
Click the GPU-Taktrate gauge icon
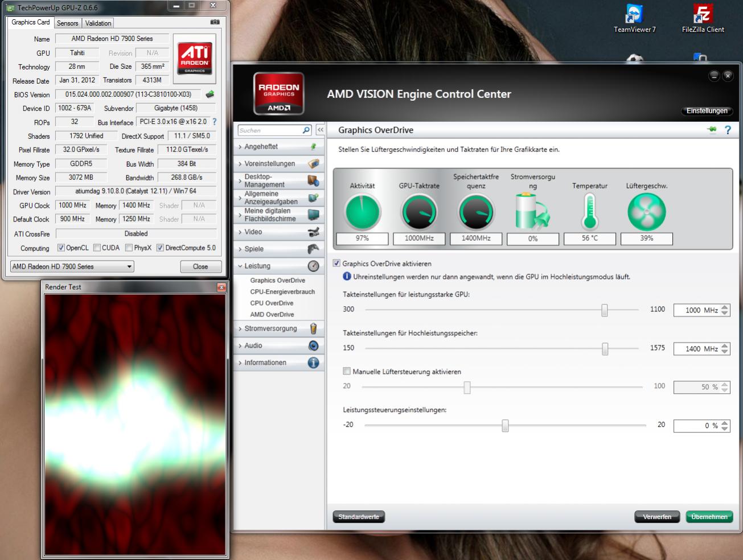click(419, 212)
